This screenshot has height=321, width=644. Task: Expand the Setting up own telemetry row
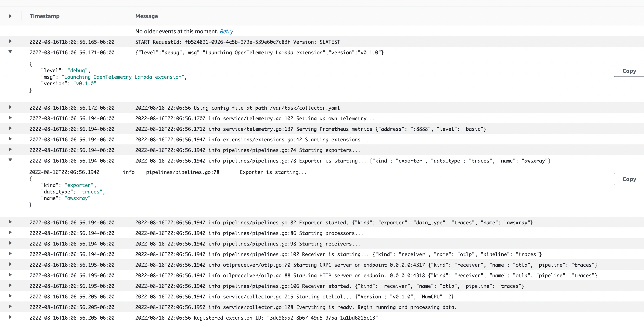point(10,118)
